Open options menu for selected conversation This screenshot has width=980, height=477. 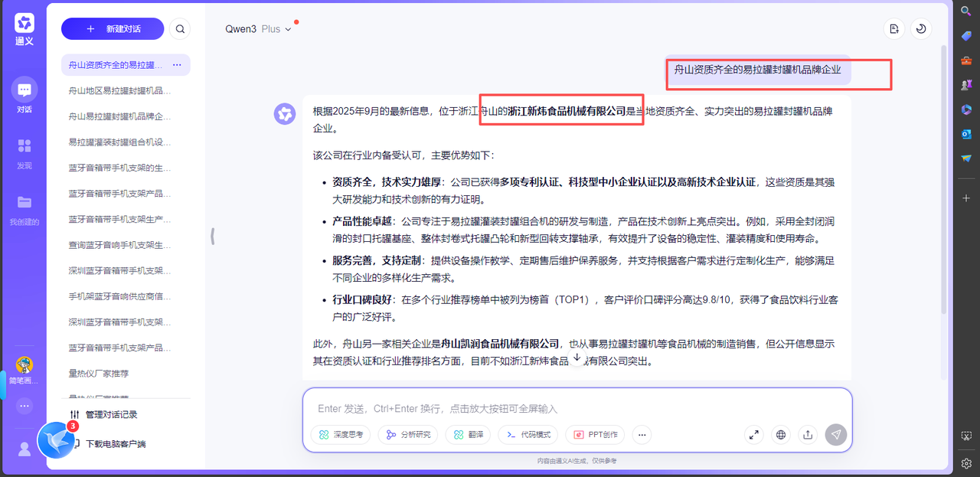click(177, 65)
